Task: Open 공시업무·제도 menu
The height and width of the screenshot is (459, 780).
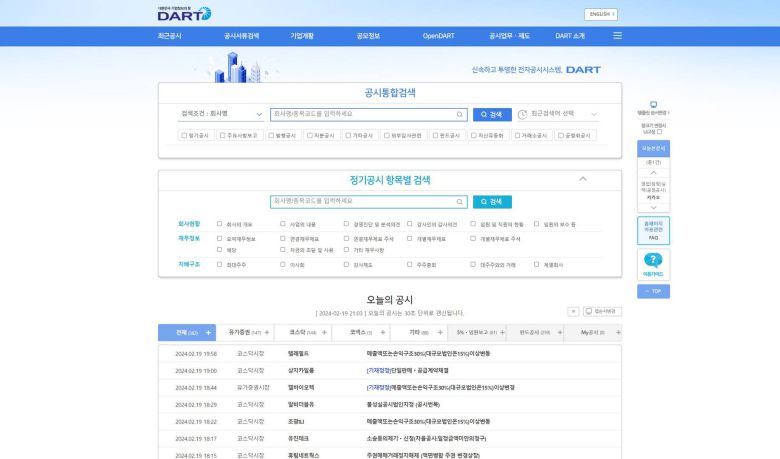Action: tap(509, 36)
